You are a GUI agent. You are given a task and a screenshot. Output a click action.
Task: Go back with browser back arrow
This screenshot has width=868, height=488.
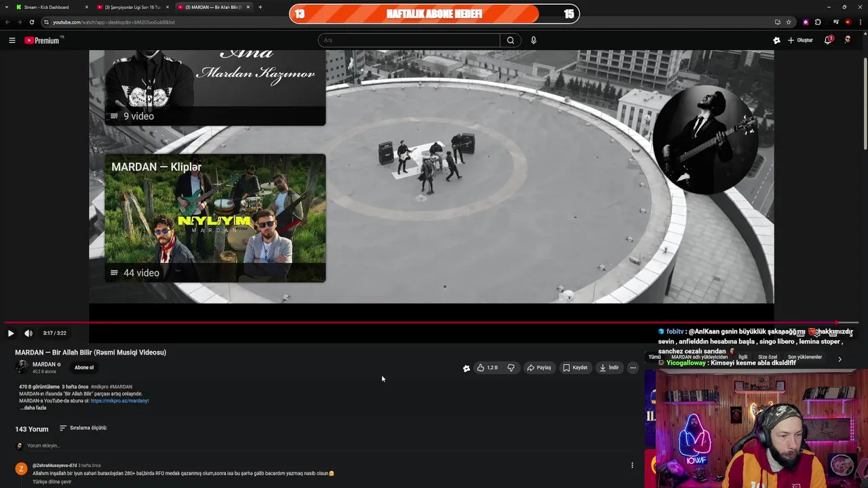[7, 22]
